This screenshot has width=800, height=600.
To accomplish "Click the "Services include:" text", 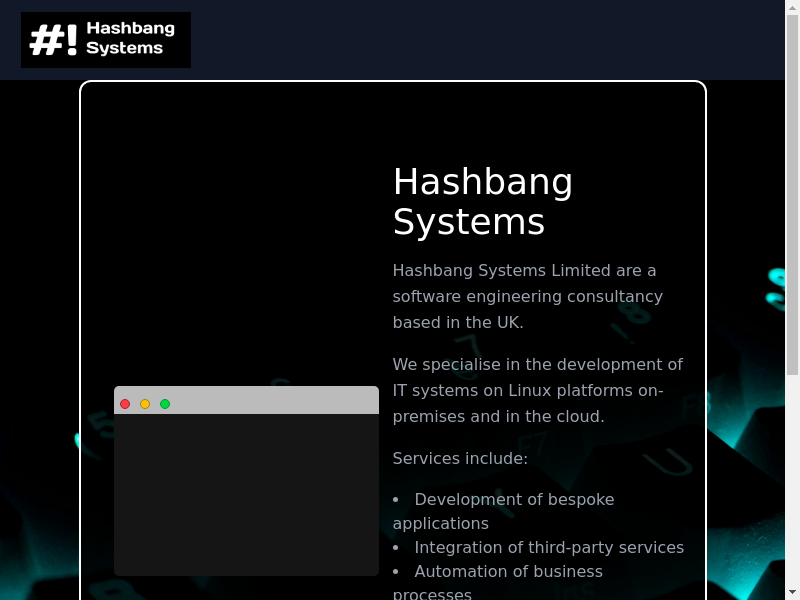I will coord(460,458).
